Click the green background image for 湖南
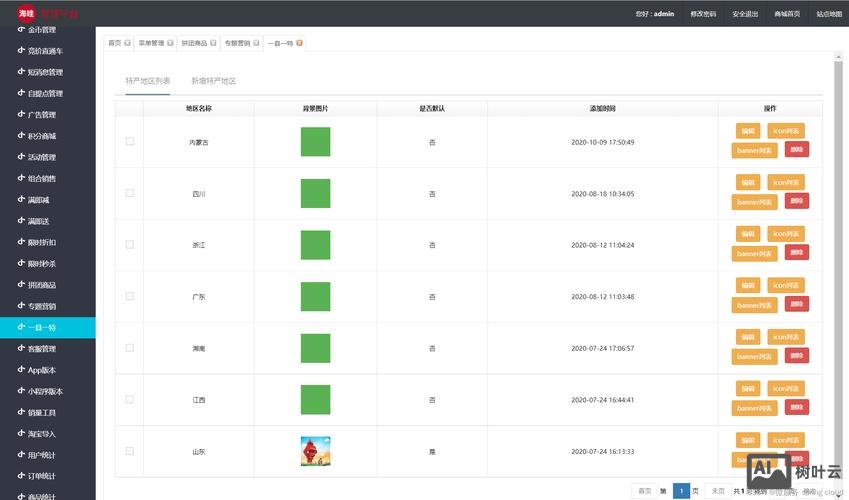 point(315,348)
